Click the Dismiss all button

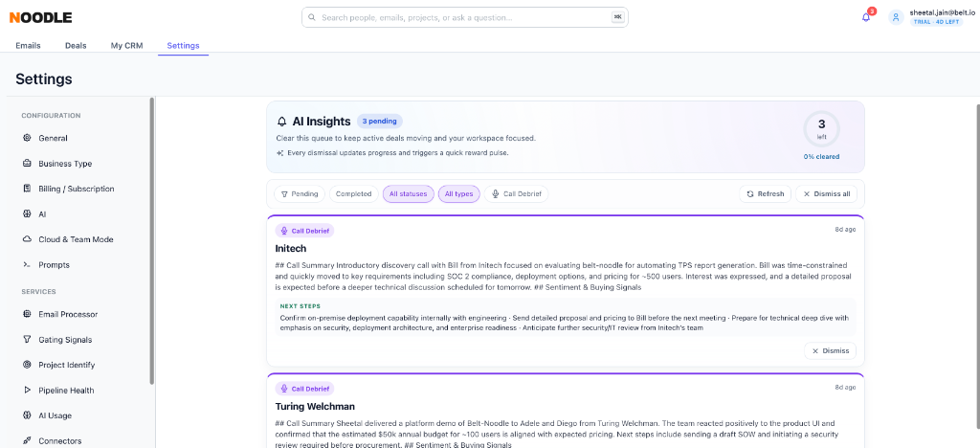click(x=826, y=194)
